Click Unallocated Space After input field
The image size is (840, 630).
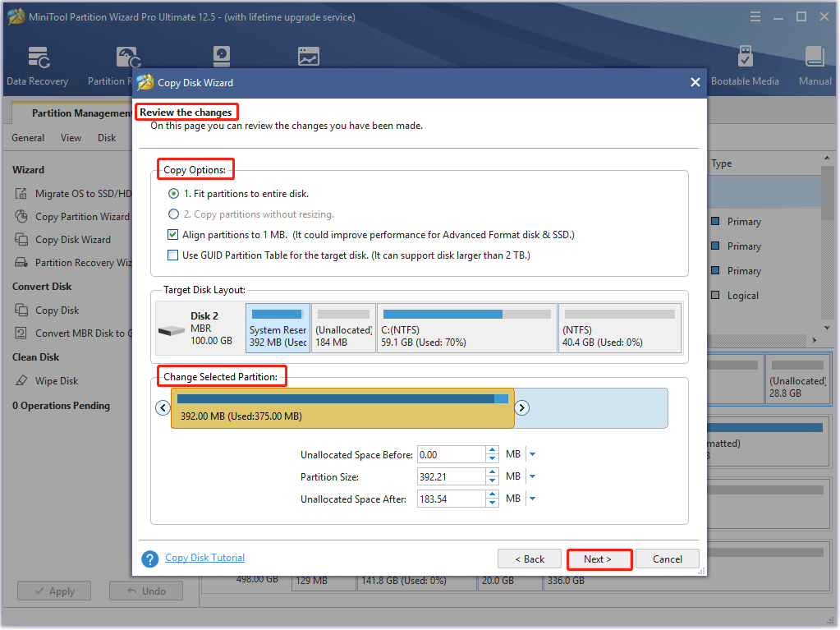451,499
